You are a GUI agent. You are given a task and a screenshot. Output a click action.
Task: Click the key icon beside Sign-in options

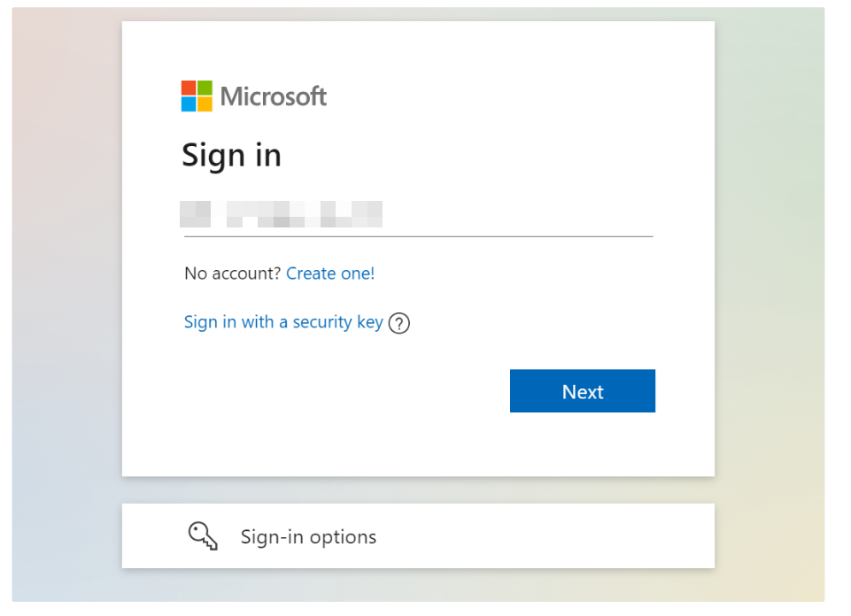point(203,536)
